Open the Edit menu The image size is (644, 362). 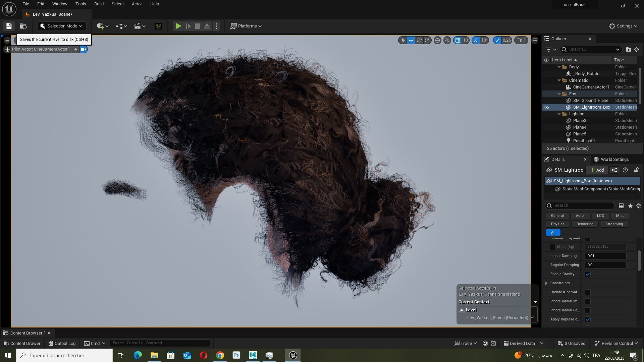click(x=41, y=4)
